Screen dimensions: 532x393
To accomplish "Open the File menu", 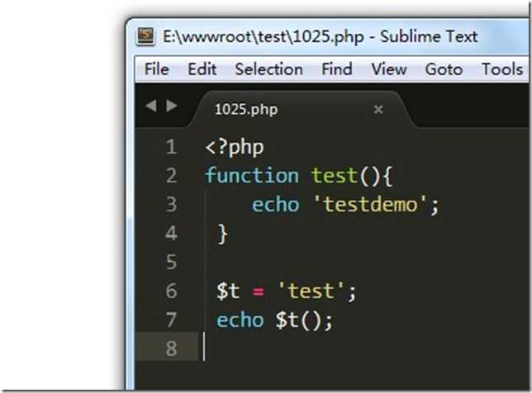I will point(156,69).
